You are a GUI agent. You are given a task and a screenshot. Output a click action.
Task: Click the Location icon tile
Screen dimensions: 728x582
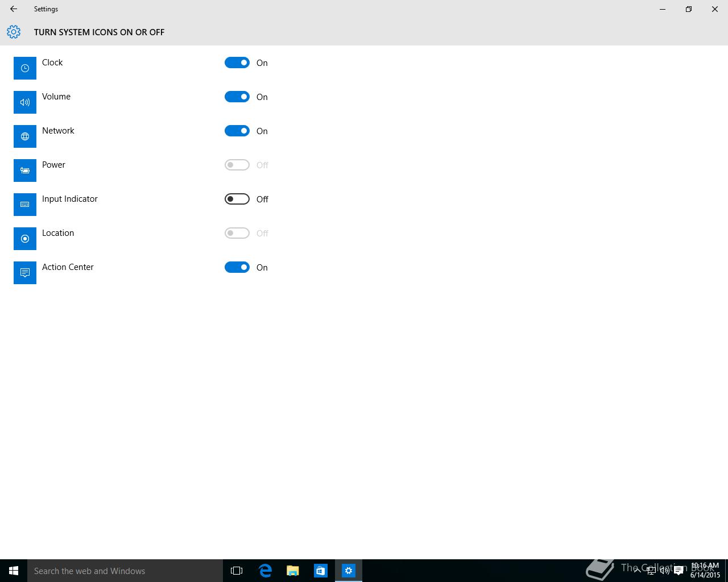coord(25,239)
